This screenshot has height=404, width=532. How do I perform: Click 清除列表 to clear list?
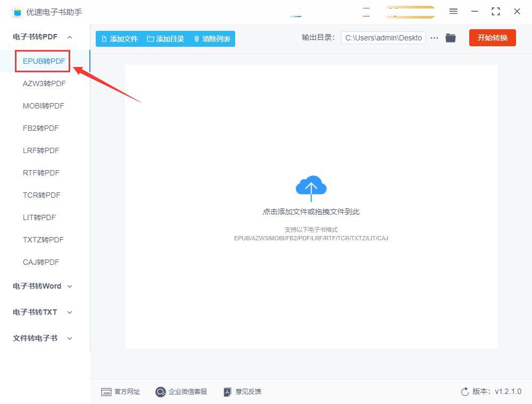(212, 39)
